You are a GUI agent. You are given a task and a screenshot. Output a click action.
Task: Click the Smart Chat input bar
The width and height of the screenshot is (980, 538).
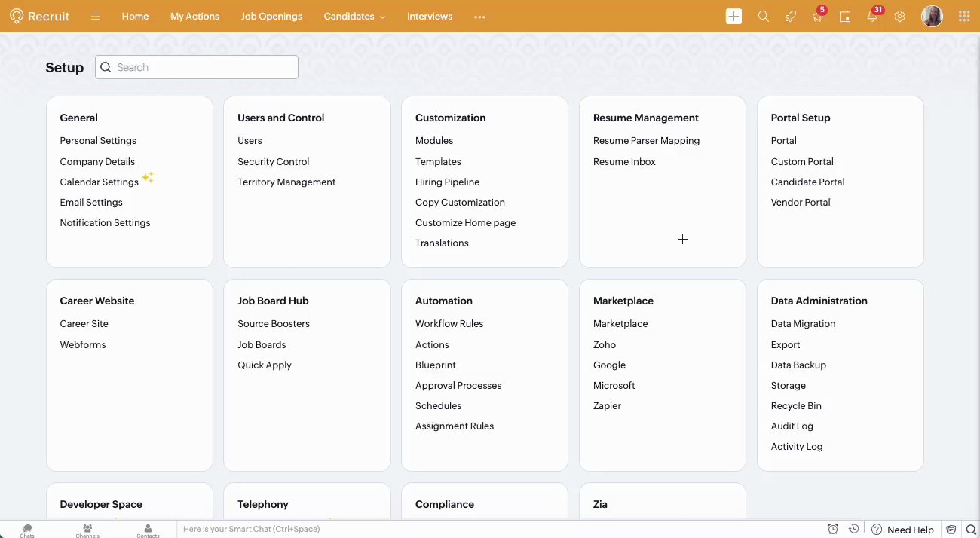click(498, 530)
